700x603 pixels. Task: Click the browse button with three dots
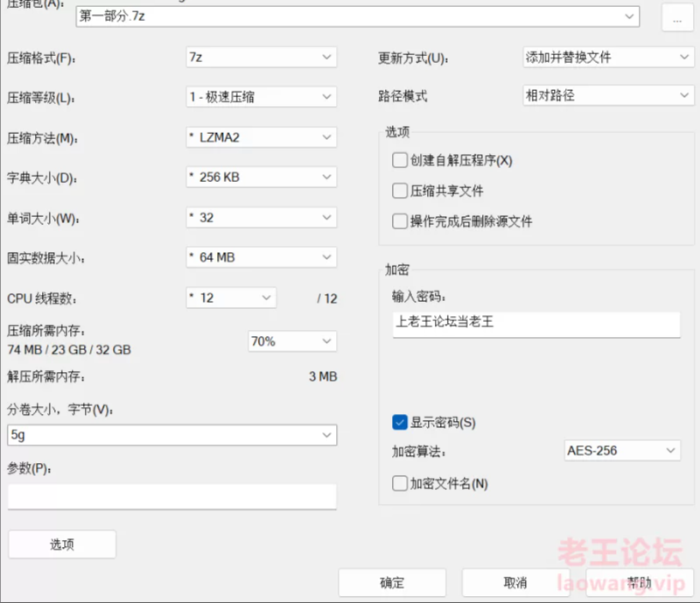[677, 18]
